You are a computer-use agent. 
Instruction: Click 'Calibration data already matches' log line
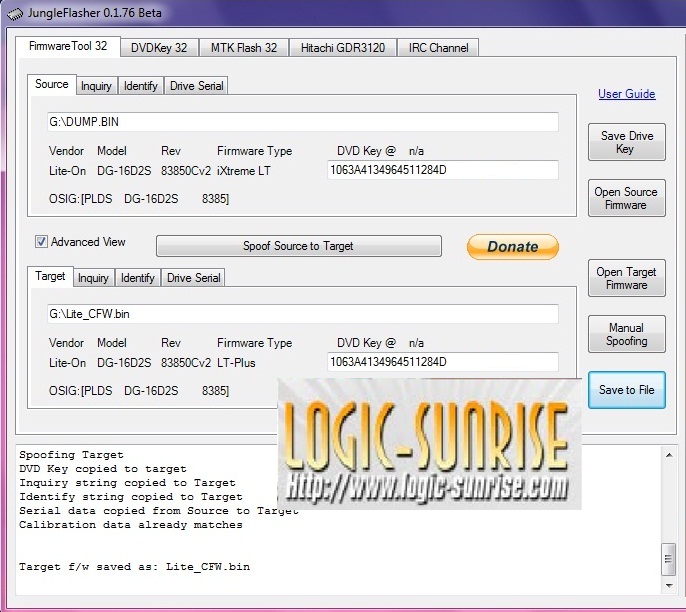tap(131, 525)
